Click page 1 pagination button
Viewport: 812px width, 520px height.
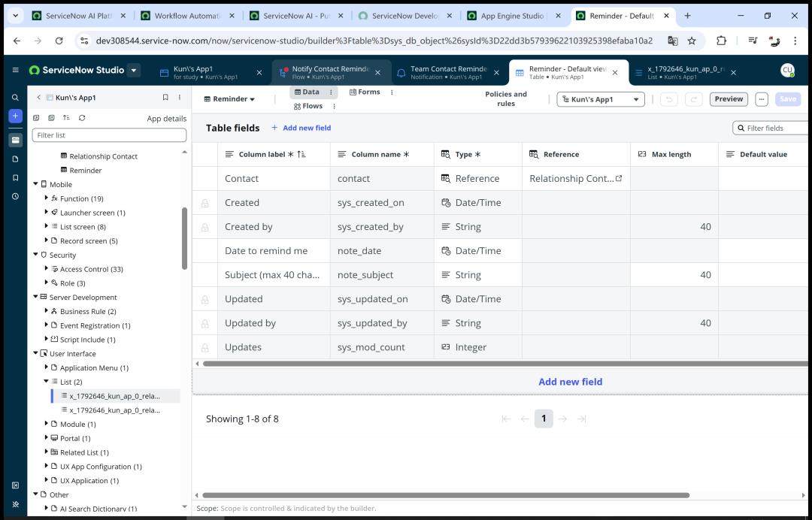[544, 419]
